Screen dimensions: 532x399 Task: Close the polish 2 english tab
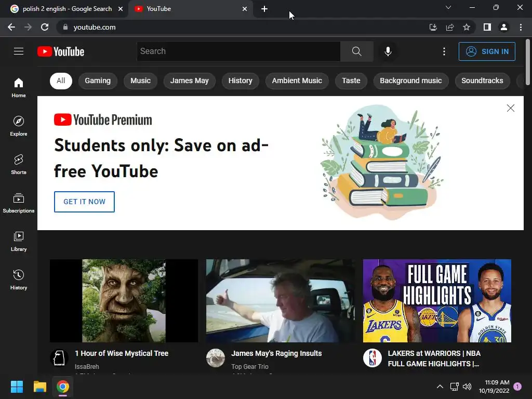tap(121, 9)
